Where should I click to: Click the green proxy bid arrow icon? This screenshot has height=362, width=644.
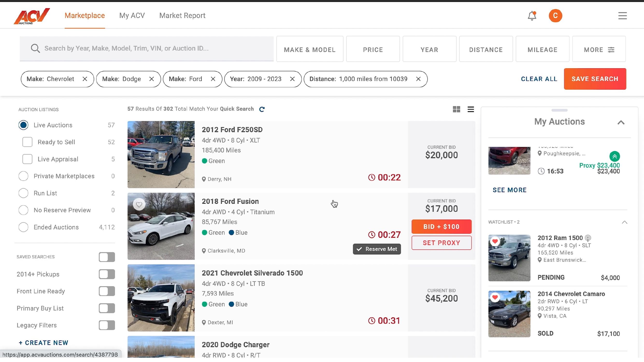(615, 157)
